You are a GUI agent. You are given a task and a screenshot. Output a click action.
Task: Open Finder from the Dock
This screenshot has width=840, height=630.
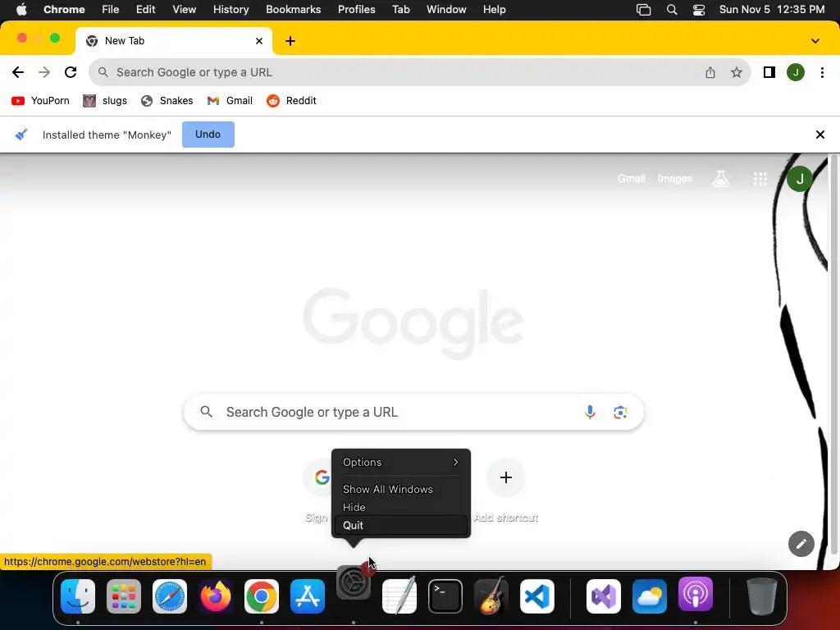(x=78, y=596)
